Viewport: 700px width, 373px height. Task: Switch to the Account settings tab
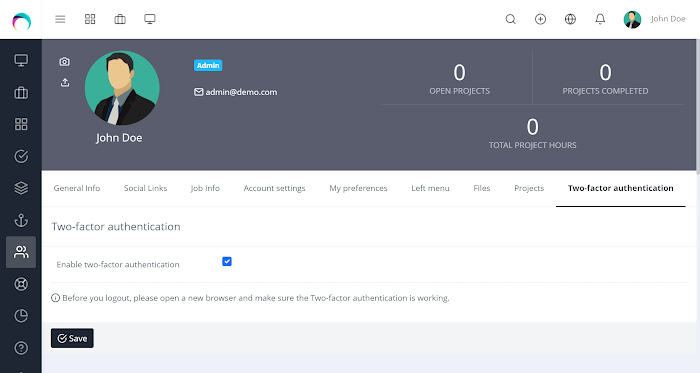coord(275,188)
